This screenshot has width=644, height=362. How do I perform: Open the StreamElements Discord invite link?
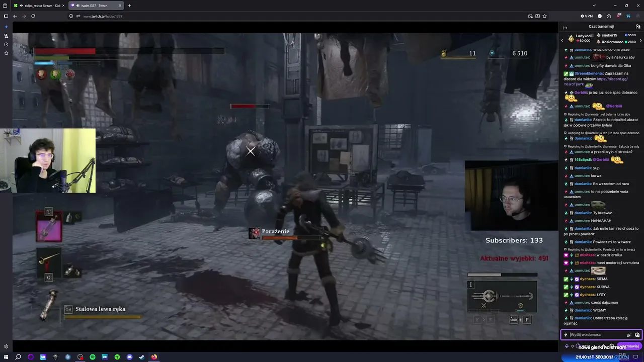pos(596,81)
